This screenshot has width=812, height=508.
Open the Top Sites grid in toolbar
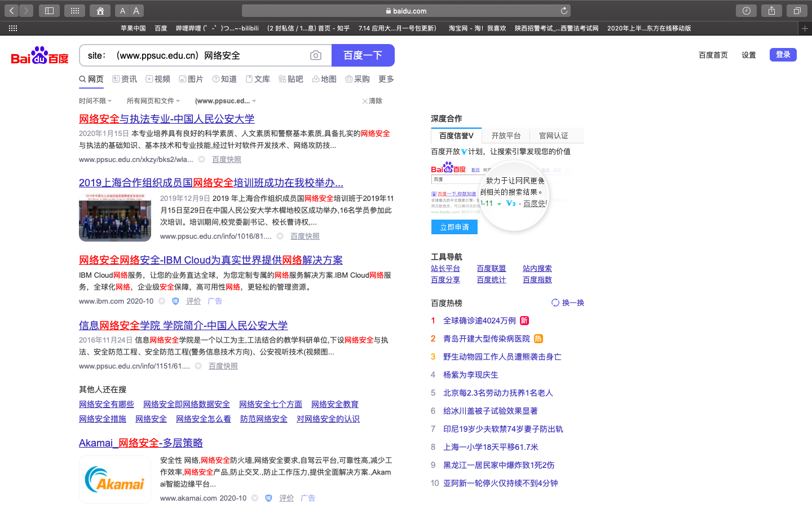[x=74, y=11]
